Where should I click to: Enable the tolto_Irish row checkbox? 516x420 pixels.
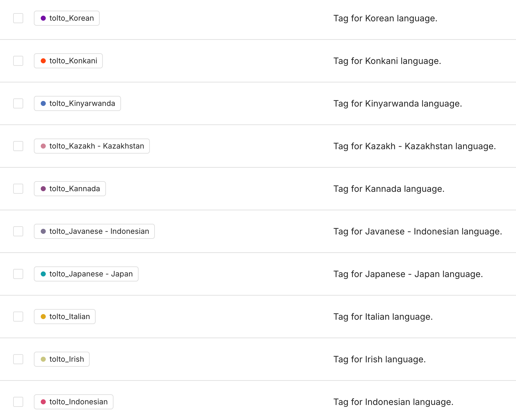click(18, 359)
